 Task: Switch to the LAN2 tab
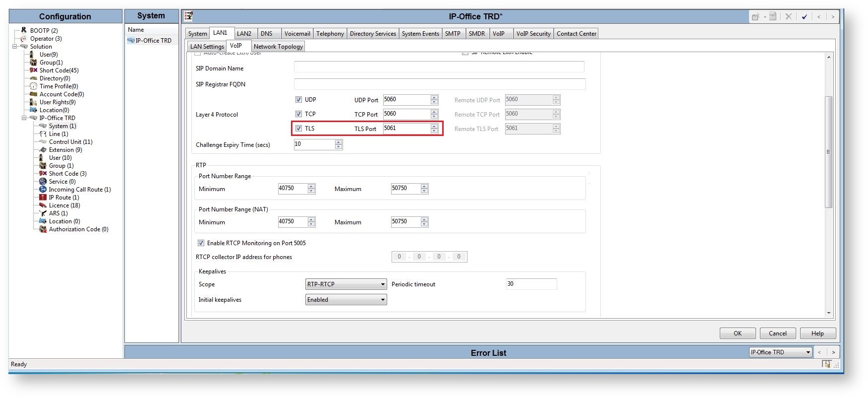[x=244, y=33]
